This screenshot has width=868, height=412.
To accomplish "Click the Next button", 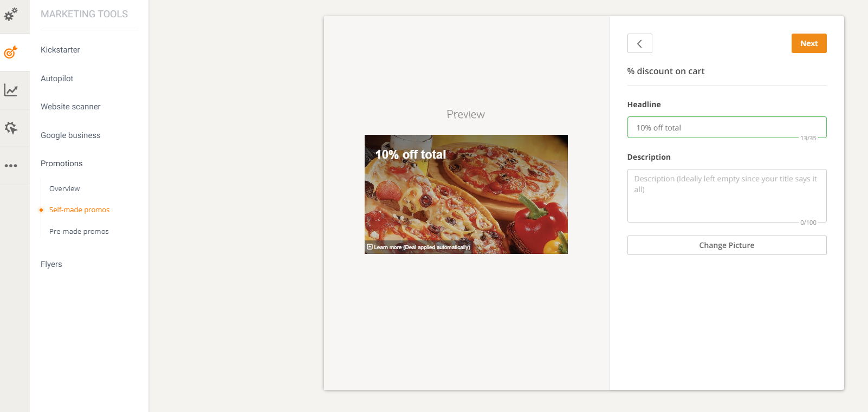I will pyautogui.click(x=808, y=43).
